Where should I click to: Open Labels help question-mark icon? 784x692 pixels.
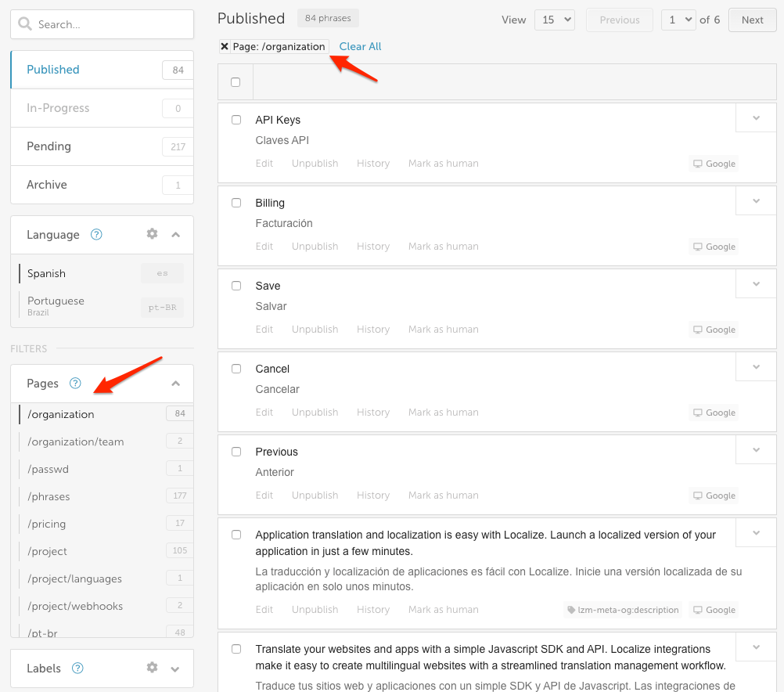click(77, 668)
